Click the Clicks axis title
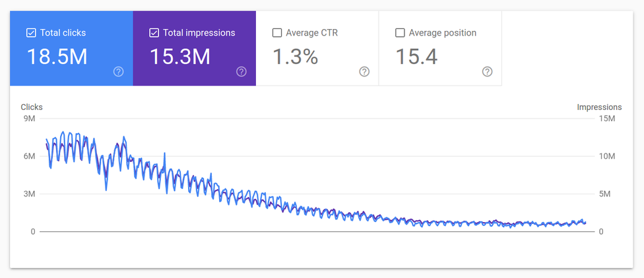644x278 pixels. (x=32, y=107)
